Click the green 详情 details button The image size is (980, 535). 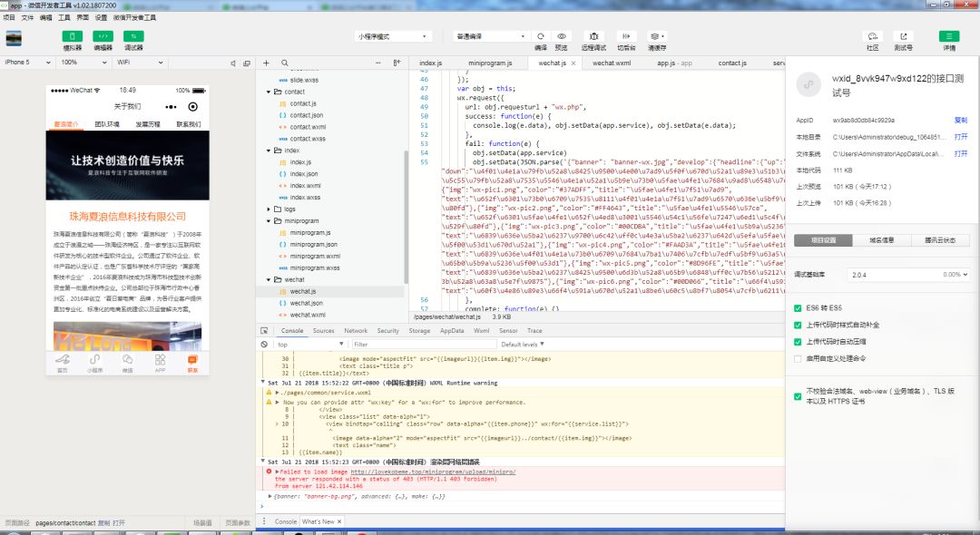[949, 36]
